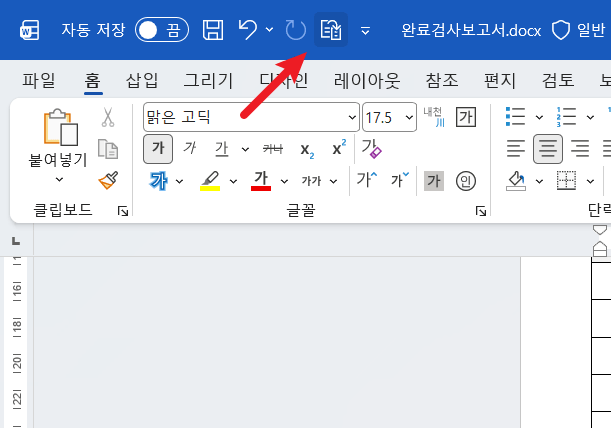Toggle Underline (가) formatting
611x428 pixels.
222,149
